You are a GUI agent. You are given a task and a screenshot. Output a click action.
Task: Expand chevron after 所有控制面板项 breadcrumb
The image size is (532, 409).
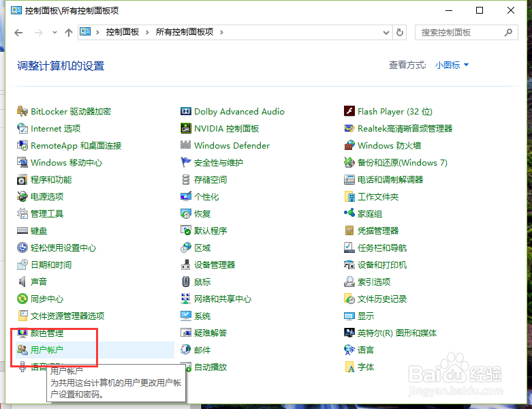coord(221,32)
